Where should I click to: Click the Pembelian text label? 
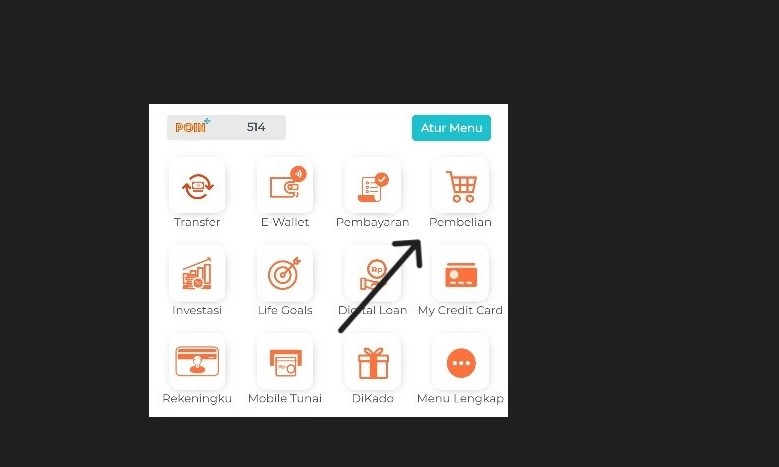(461, 222)
